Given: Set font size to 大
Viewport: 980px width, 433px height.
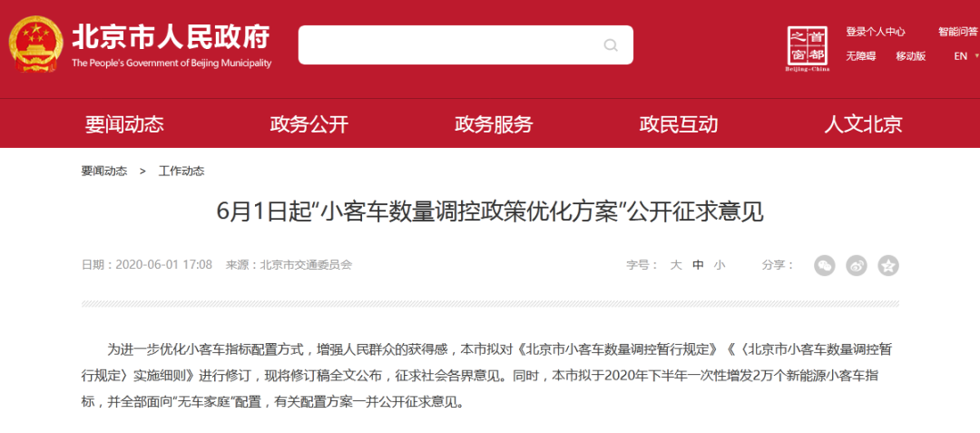Looking at the screenshot, I should (x=676, y=265).
